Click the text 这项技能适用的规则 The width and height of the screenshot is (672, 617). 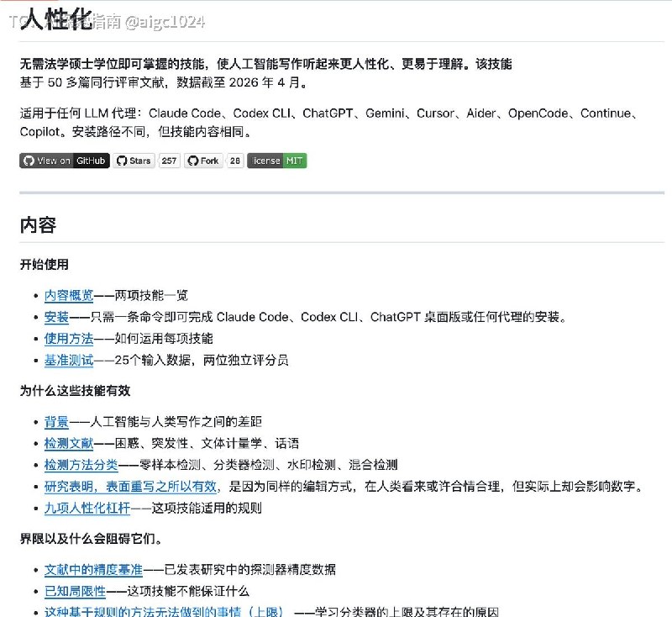click(207, 508)
